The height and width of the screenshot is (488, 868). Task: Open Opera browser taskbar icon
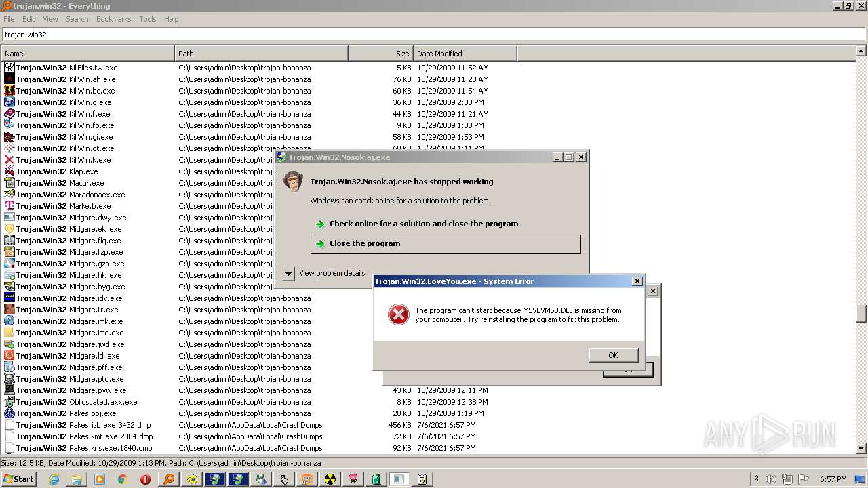pos(146,479)
